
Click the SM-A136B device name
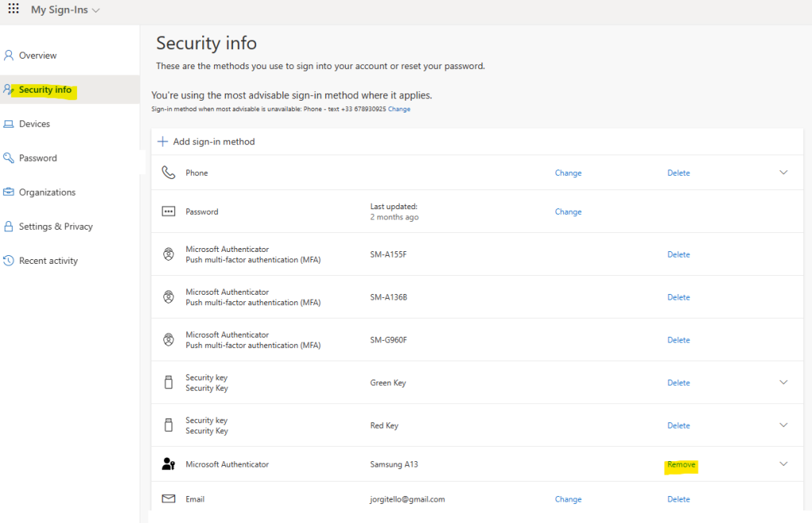point(389,297)
